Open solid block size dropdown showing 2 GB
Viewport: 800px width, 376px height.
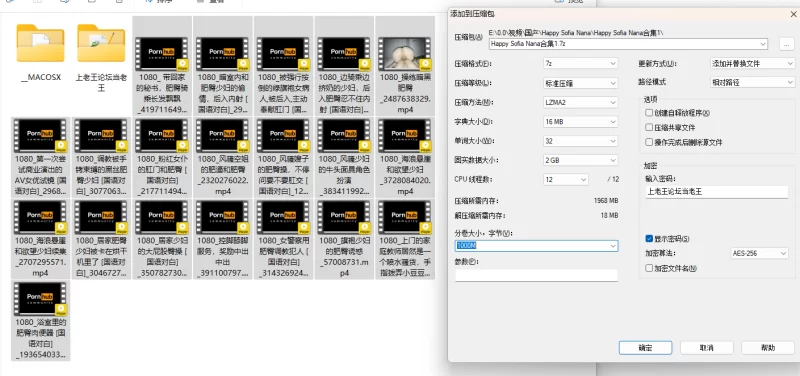[x=581, y=160]
